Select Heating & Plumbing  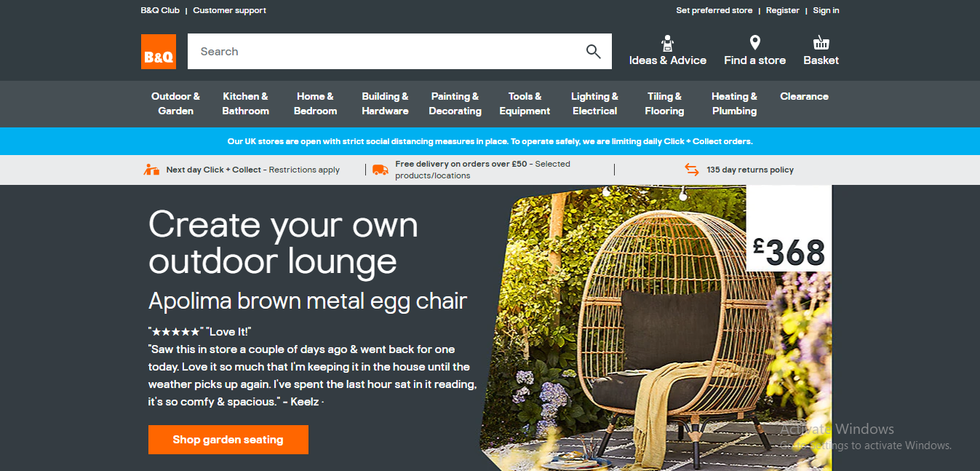pos(733,103)
